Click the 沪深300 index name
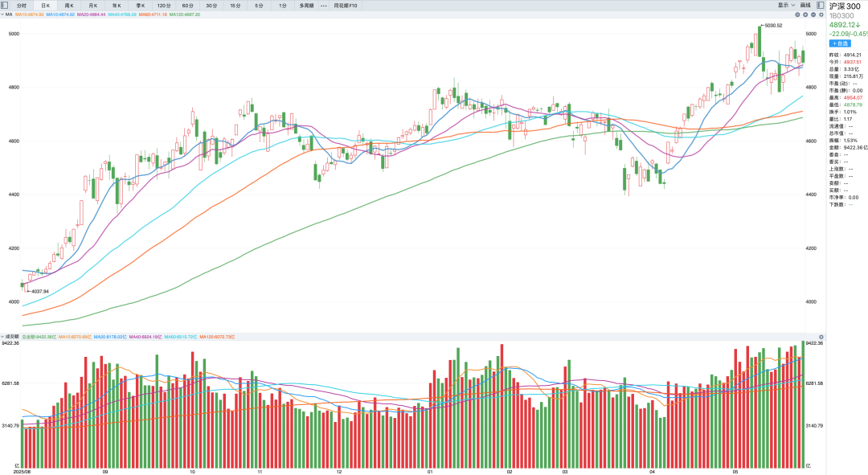 (x=844, y=6)
